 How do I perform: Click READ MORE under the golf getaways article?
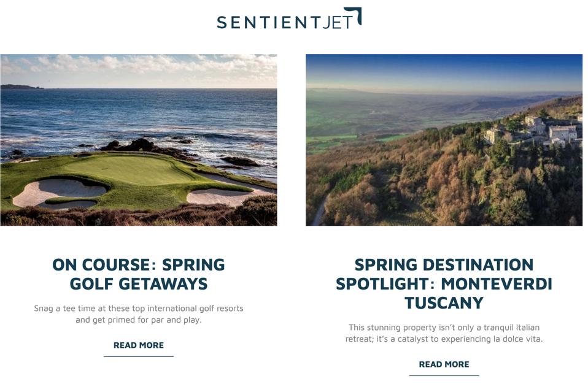point(139,345)
